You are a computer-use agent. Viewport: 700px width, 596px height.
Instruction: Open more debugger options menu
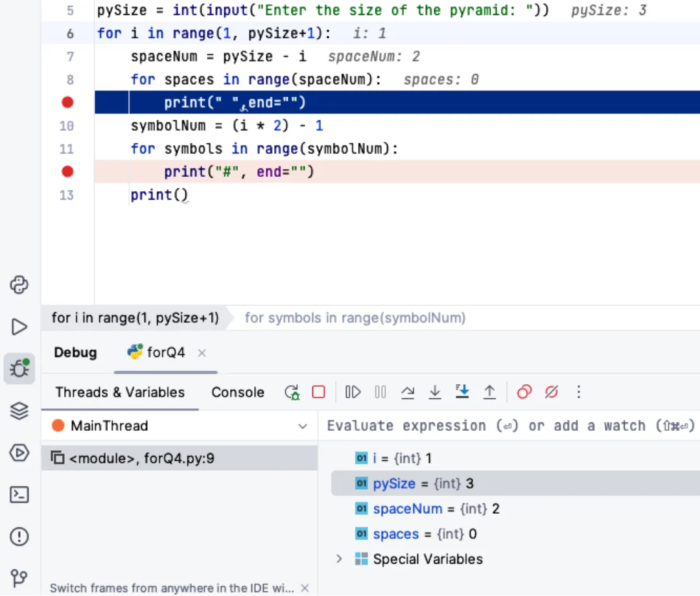point(579,392)
